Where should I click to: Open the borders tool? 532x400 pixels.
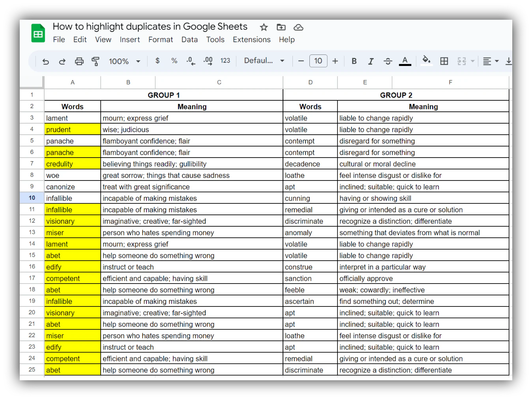tap(444, 61)
